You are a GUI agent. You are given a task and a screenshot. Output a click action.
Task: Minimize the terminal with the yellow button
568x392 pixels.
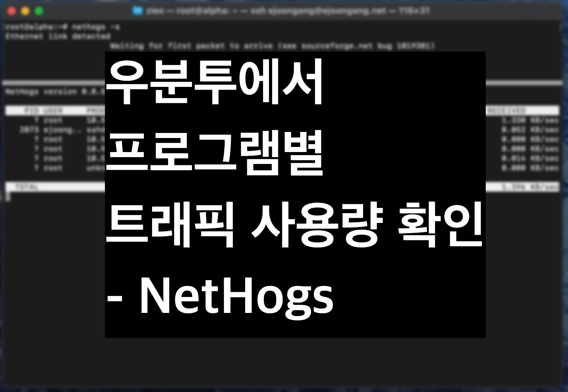coord(25,11)
